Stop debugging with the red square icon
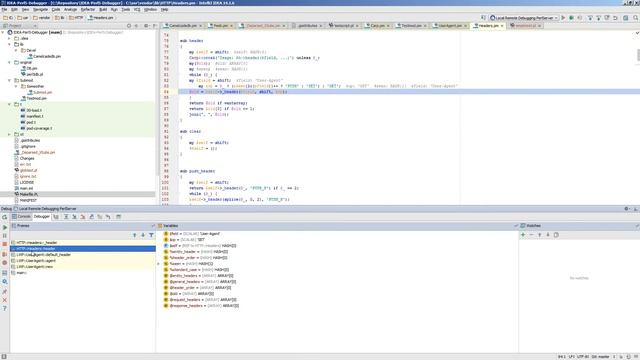Viewport: 640px width, 360px height. pos(5,244)
